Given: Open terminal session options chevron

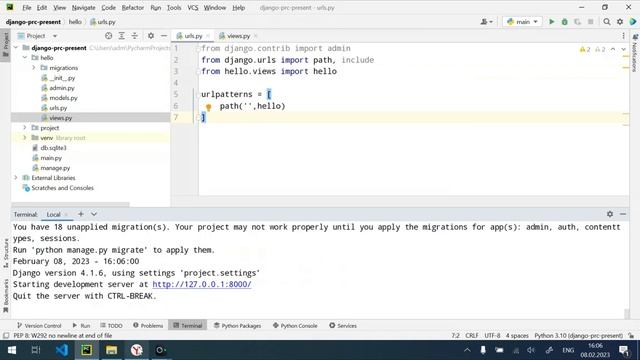Looking at the screenshot, I should (x=94, y=214).
